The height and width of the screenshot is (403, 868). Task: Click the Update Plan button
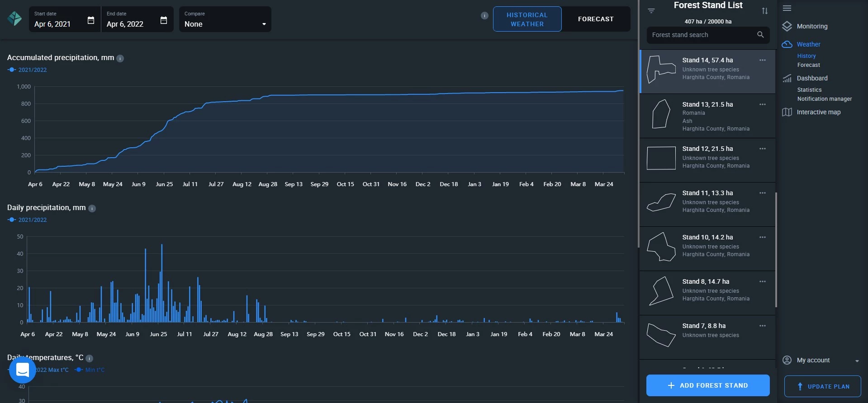click(822, 386)
